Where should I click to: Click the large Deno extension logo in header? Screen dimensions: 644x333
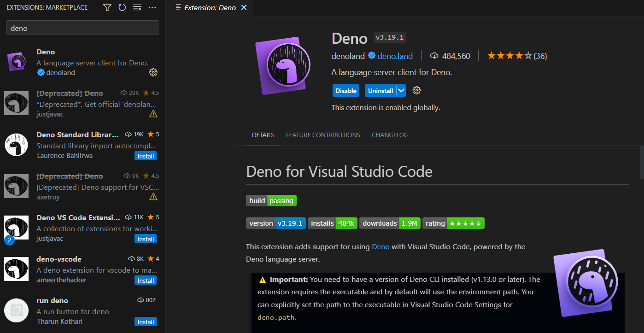[282, 65]
